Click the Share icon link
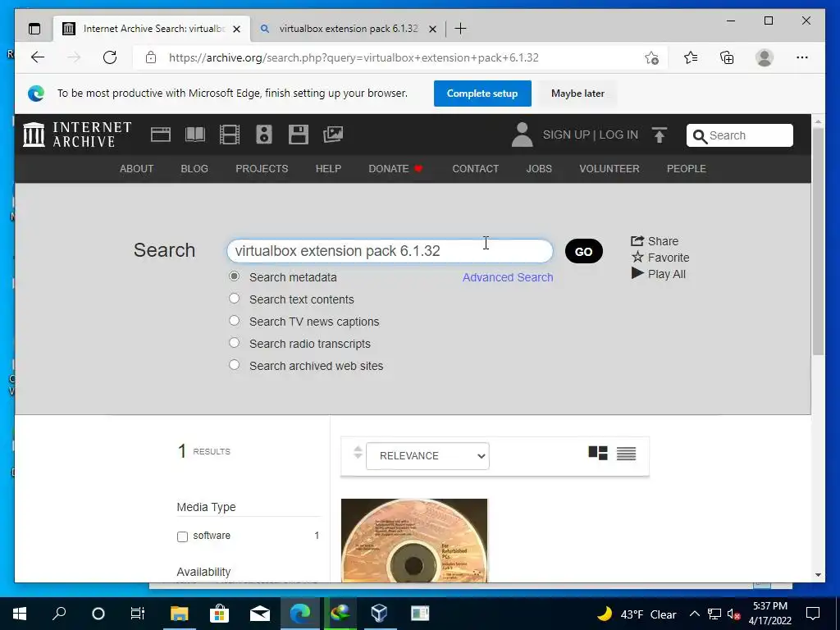 tap(655, 241)
